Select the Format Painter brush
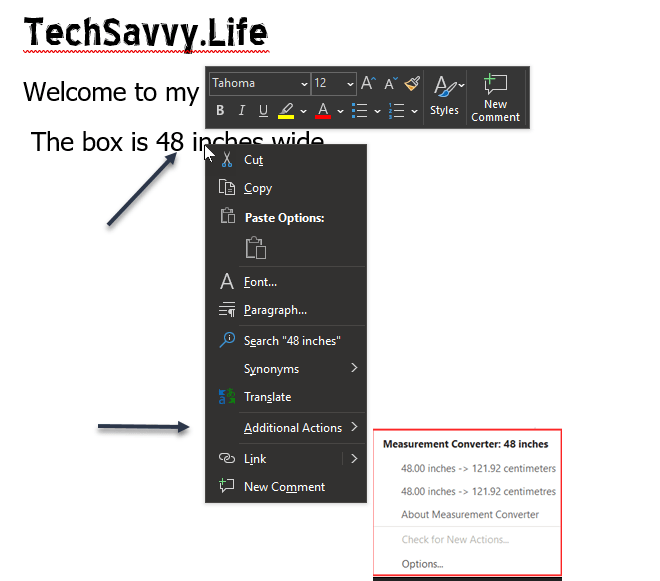The height and width of the screenshot is (581, 660). 412,83
